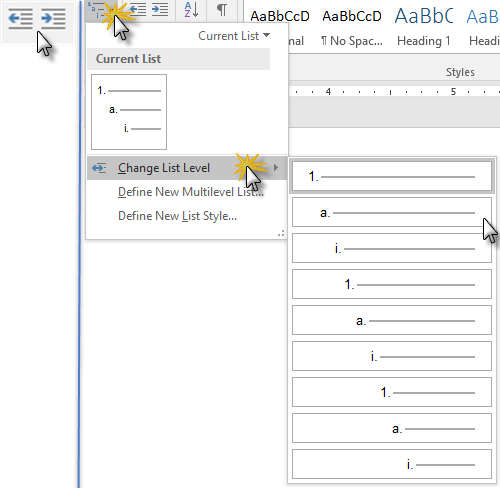Open Define New List Style
500x488 pixels.
(177, 216)
